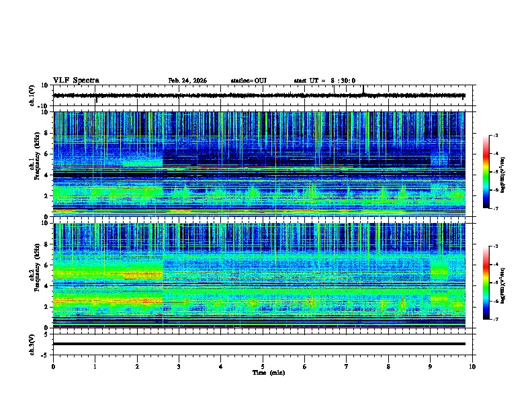Click time axis tick label "2"
532x411 pixels.
click(x=137, y=367)
